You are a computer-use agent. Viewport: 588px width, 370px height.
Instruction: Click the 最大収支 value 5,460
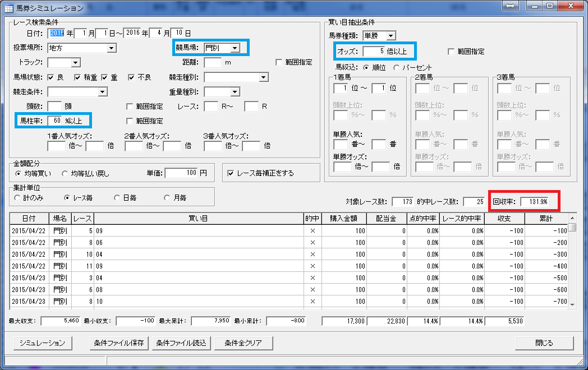(x=61, y=321)
